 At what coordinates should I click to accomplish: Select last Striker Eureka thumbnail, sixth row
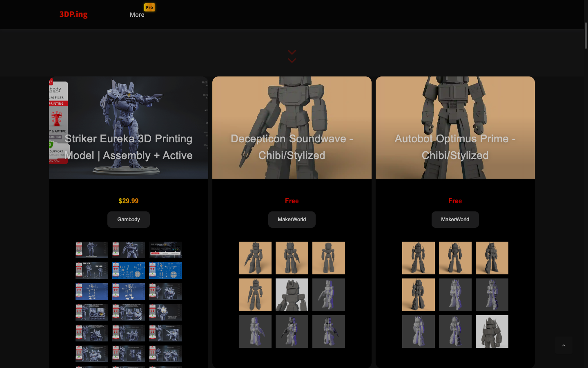click(x=165, y=354)
